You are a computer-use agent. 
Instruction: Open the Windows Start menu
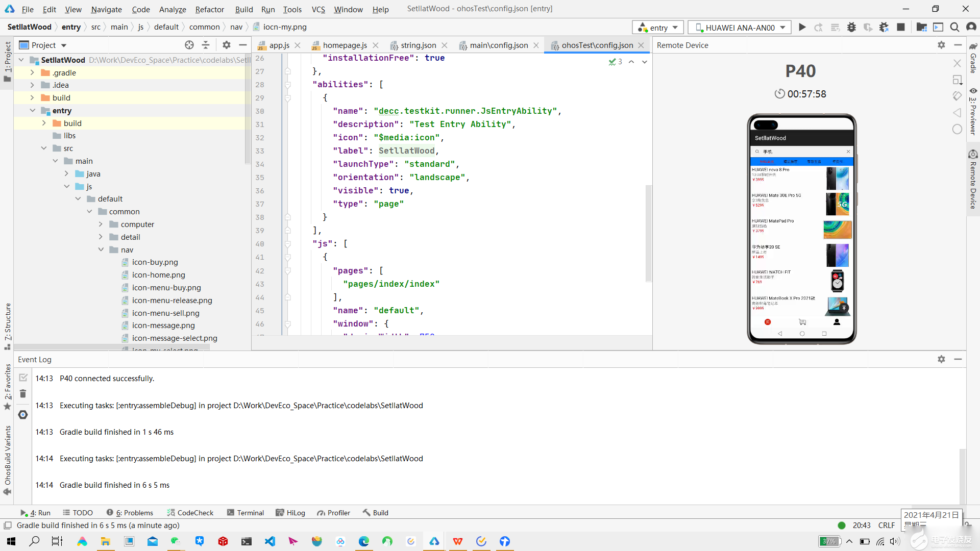pyautogui.click(x=11, y=541)
